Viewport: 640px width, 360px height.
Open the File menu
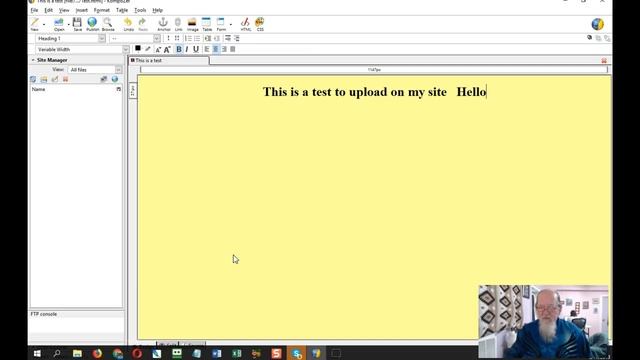34,10
